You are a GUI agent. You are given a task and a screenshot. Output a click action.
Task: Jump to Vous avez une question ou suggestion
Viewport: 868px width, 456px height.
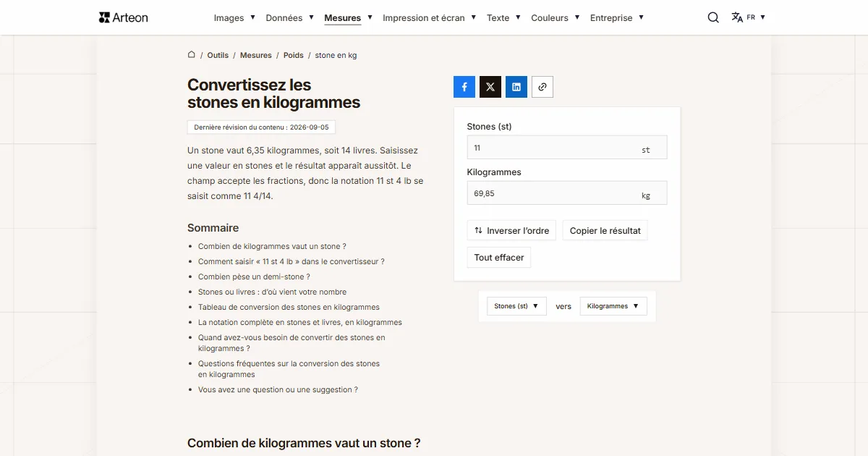(278, 389)
